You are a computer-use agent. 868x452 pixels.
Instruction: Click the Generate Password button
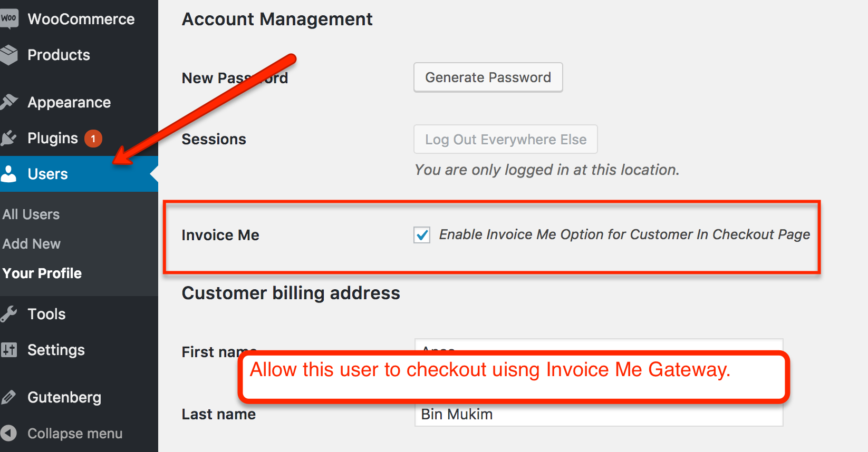(x=488, y=77)
